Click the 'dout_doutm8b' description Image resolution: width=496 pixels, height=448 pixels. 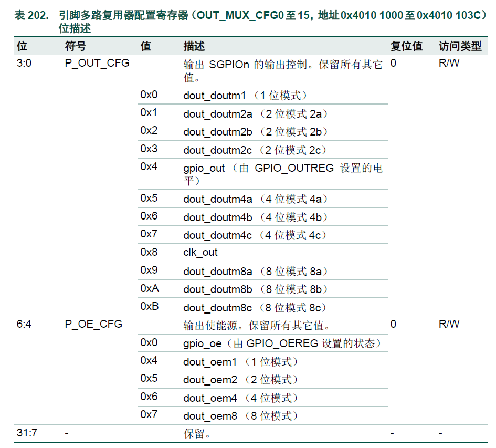pos(256,289)
